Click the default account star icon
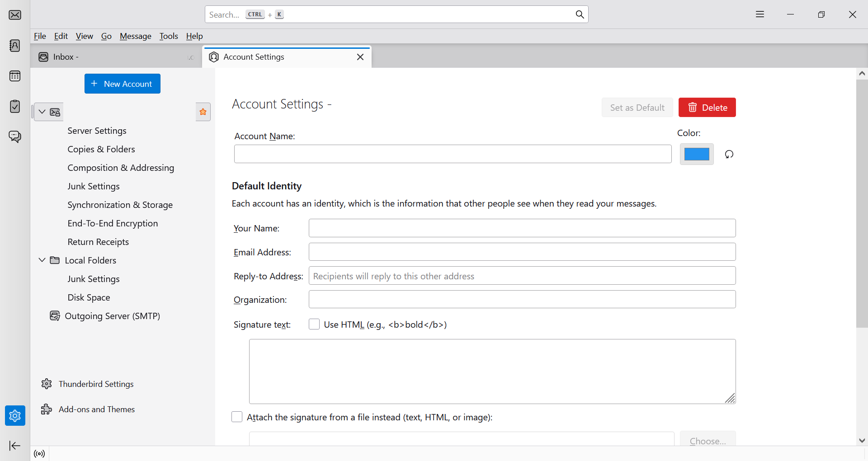Image resolution: width=868 pixels, height=461 pixels. click(x=203, y=112)
